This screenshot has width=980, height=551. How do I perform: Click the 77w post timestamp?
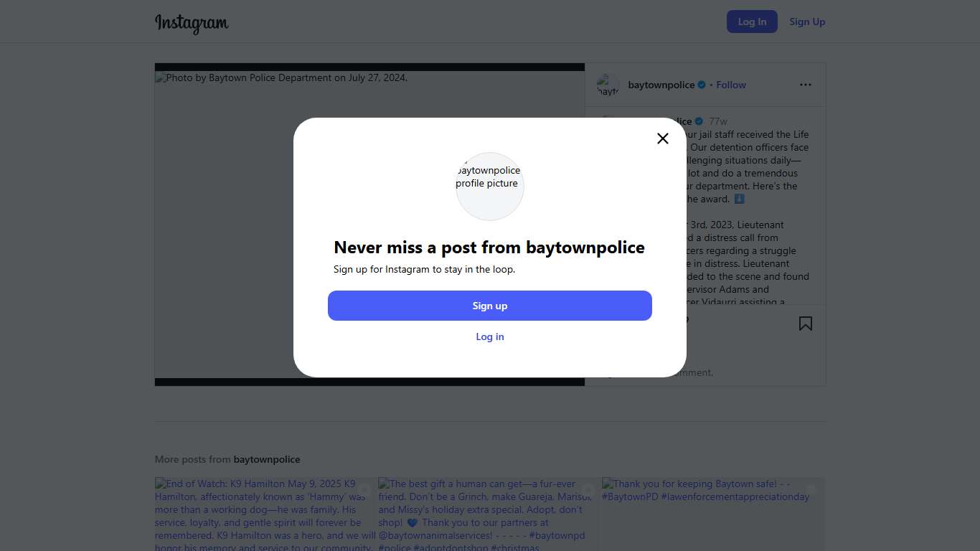pyautogui.click(x=717, y=121)
